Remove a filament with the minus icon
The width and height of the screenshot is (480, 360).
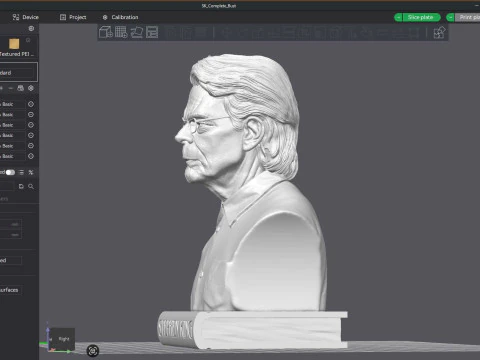11,88
